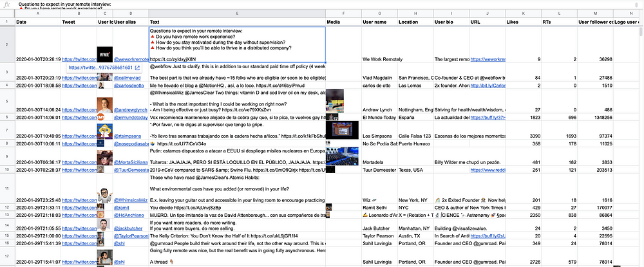
Task: Click the media thumbnail in Andrew Lynch row
Action: (335, 101)
